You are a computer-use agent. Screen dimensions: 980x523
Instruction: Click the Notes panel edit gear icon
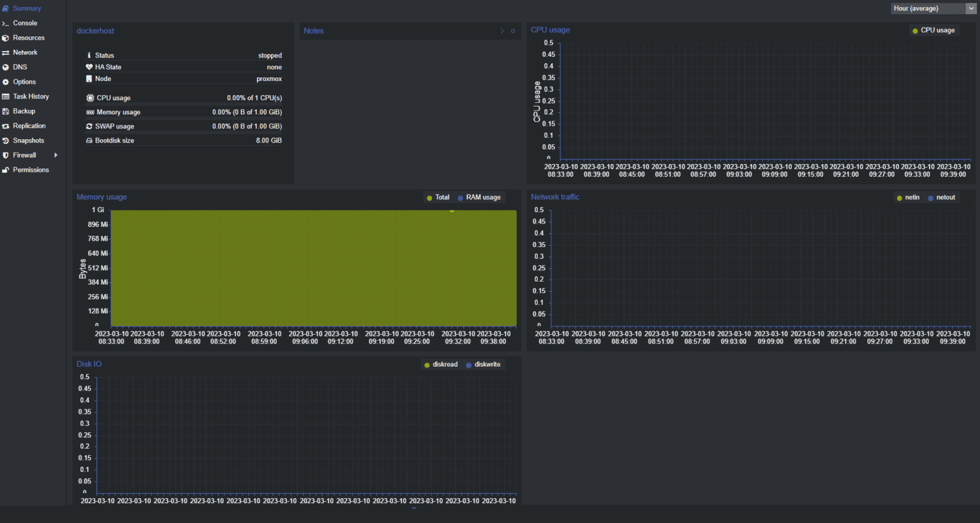tap(513, 31)
